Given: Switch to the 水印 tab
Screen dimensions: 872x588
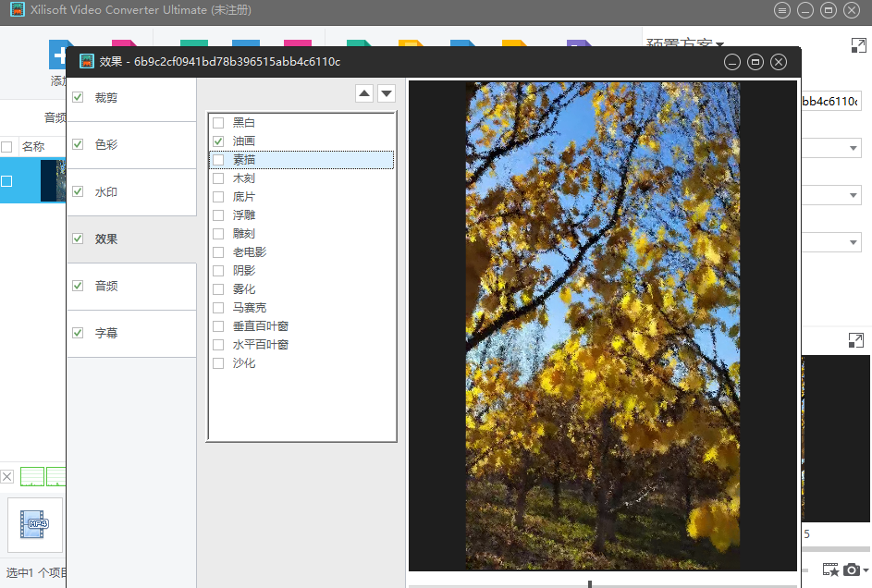Looking at the screenshot, I should [106, 192].
